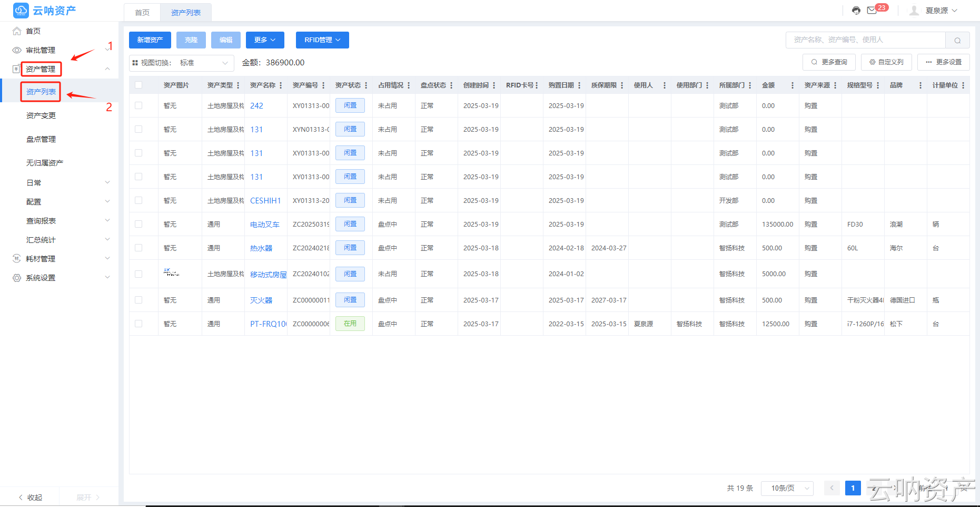The width and height of the screenshot is (980, 507).
Task: Open column menu for 金额
Action: point(793,85)
